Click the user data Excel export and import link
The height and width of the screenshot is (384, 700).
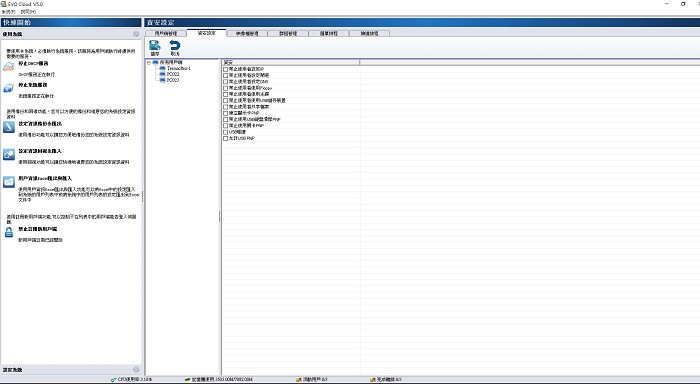(45, 178)
